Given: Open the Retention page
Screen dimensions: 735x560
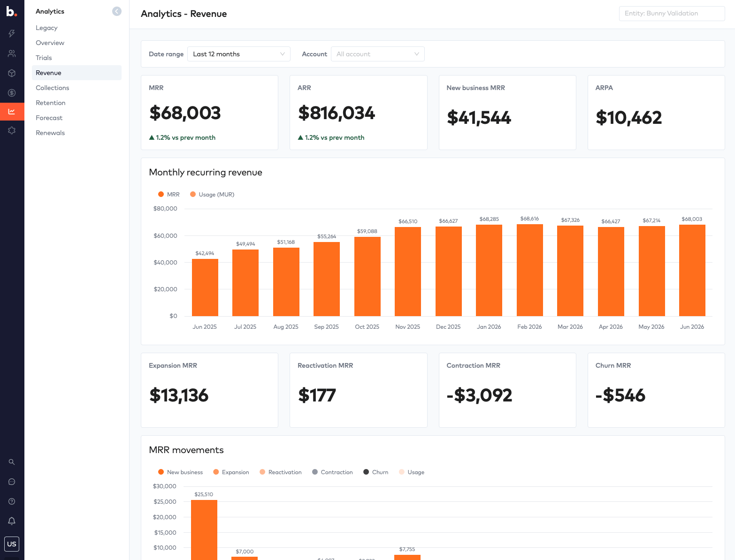Looking at the screenshot, I should pyautogui.click(x=50, y=103).
